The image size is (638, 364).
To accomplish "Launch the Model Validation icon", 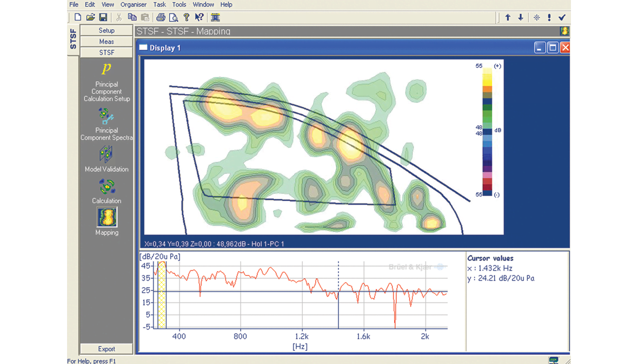I will pos(107,155).
